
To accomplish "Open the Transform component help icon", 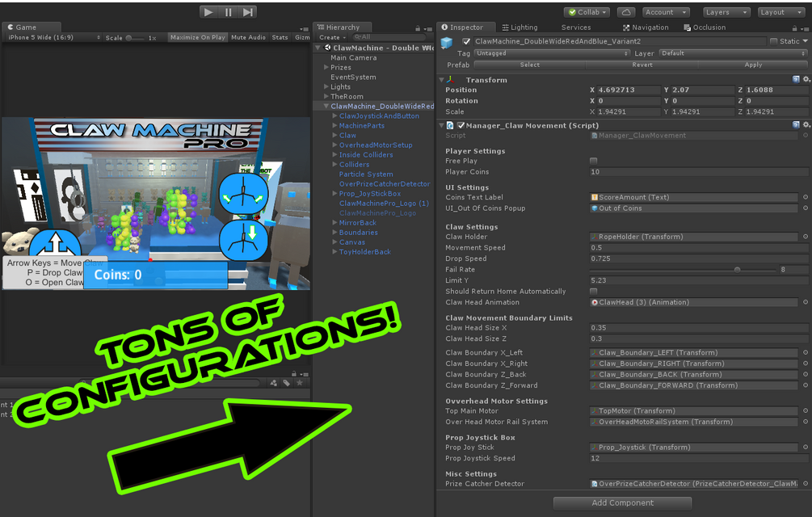I will [796, 79].
